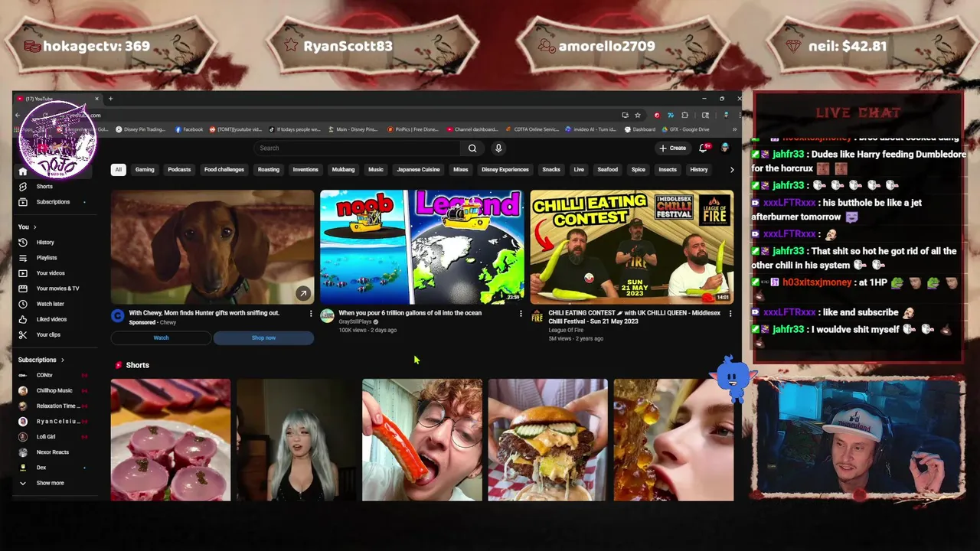Click the Create button
Viewport: 980px width, 551px height.
click(x=673, y=148)
